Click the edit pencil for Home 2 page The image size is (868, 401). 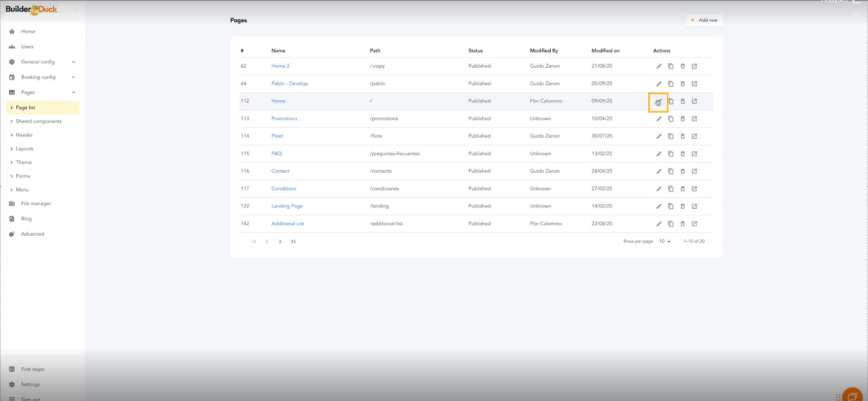point(659,66)
